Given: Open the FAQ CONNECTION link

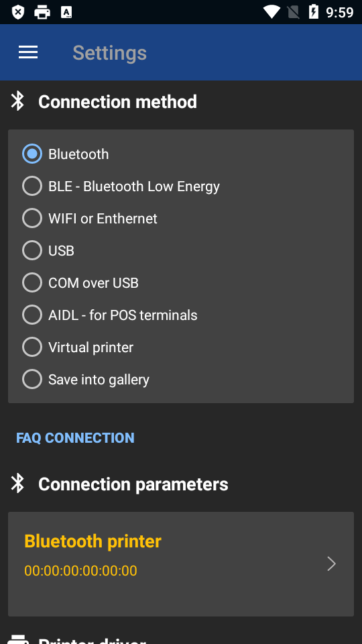Looking at the screenshot, I should pos(75,438).
